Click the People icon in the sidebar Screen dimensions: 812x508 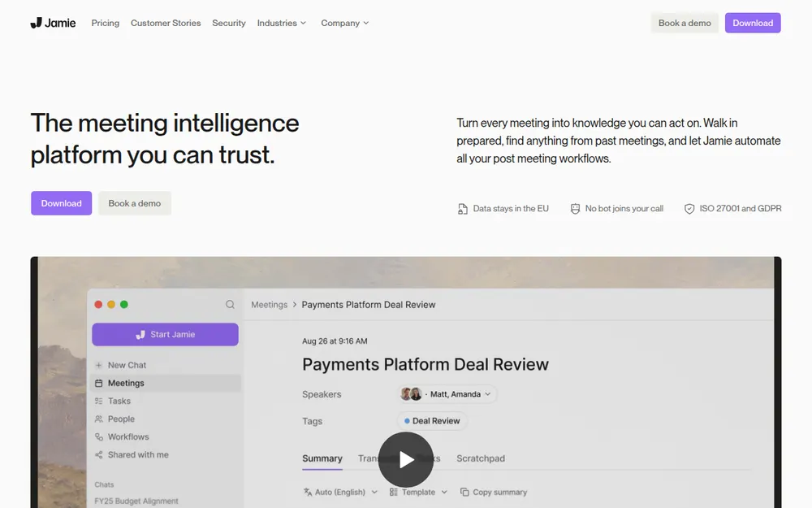[x=98, y=419]
